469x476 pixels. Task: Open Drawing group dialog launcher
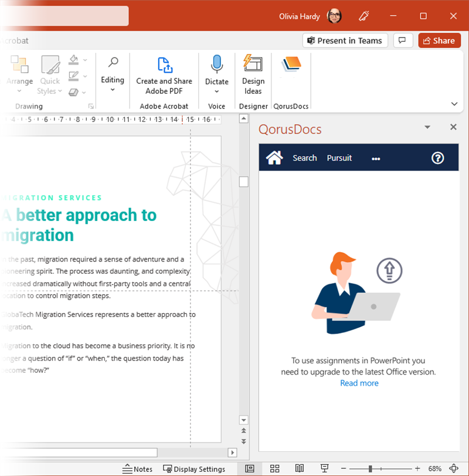coord(91,106)
